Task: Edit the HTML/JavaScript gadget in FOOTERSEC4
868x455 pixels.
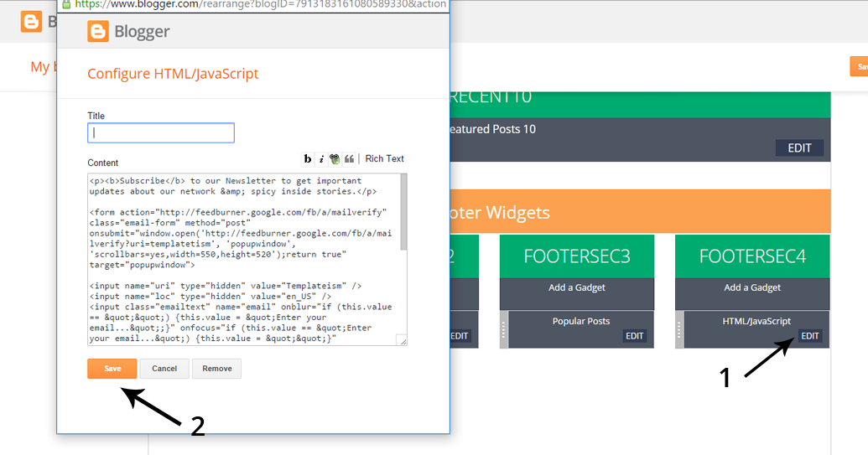Action: point(810,336)
